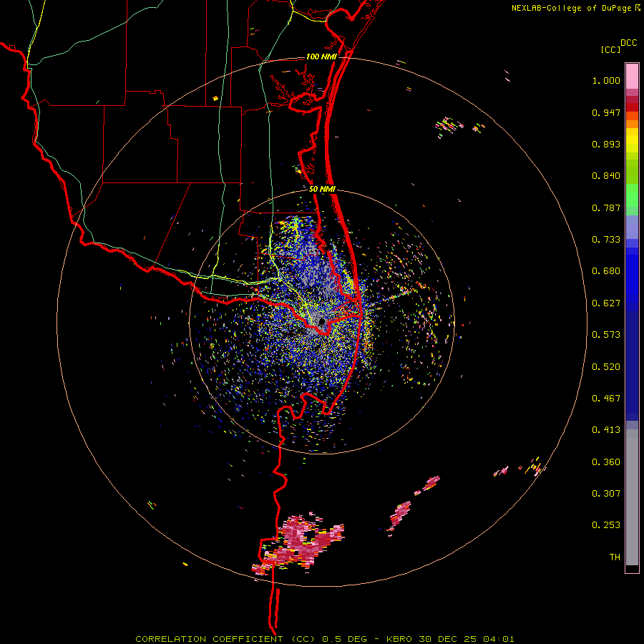Click the 0.627 color scale value

(x=606, y=303)
